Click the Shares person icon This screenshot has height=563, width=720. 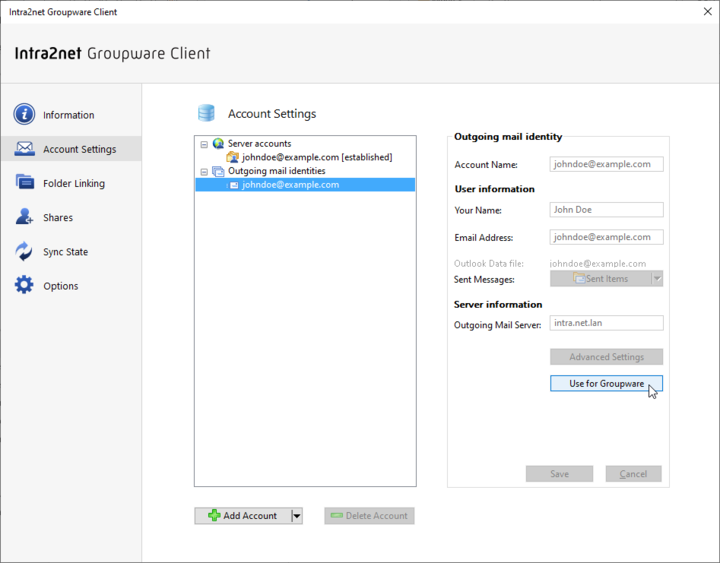pos(24,216)
